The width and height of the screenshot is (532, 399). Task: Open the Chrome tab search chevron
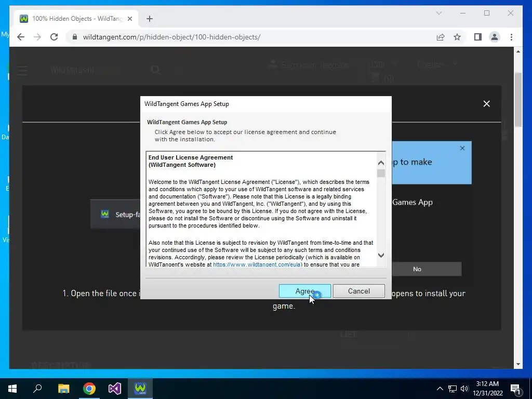[x=438, y=13]
